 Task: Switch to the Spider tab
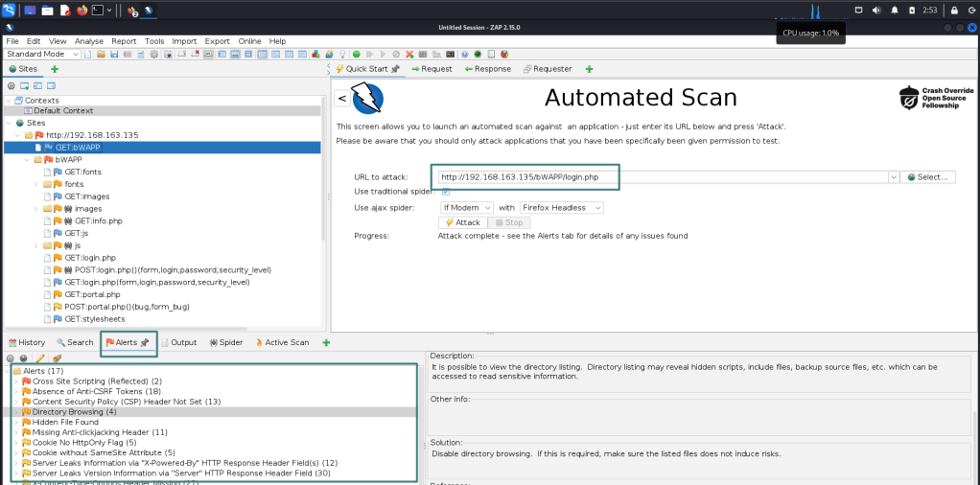point(225,342)
